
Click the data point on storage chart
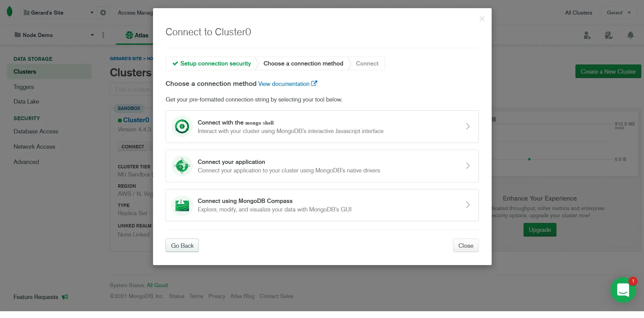[529, 159]
